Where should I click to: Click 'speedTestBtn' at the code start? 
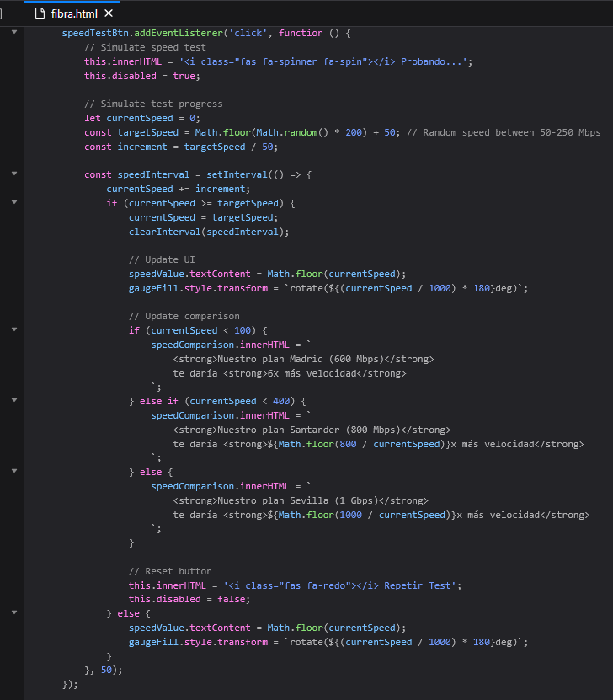point(95,33)
